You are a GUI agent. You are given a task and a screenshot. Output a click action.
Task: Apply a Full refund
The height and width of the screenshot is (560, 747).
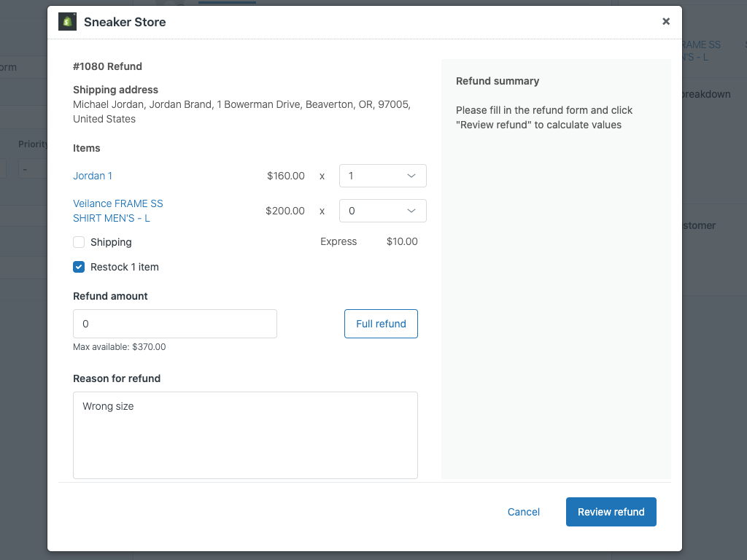click(x=381, y=324)
